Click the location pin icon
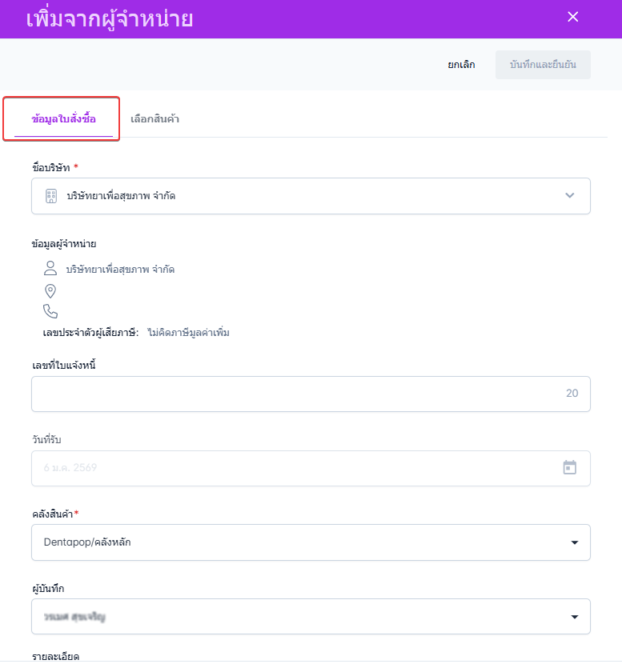The image size is (622, 672). [50, 291]
